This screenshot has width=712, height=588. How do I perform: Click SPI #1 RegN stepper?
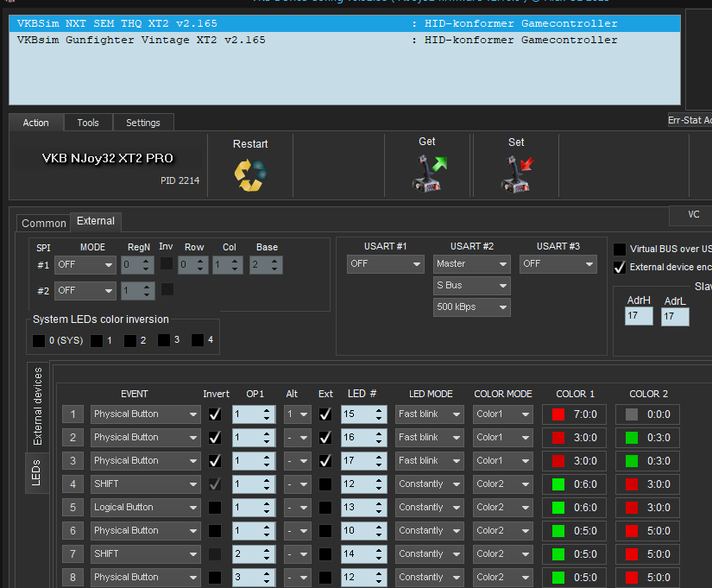coord(137,265)
